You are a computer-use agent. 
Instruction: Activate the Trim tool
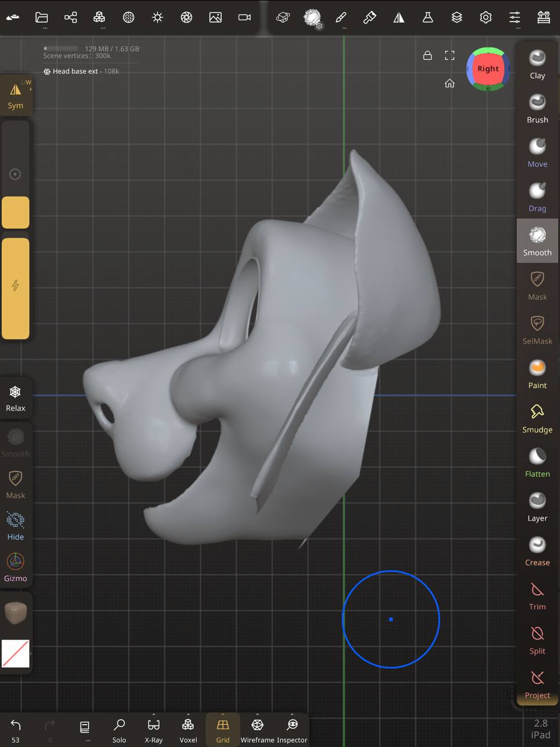tap(537, 596)
